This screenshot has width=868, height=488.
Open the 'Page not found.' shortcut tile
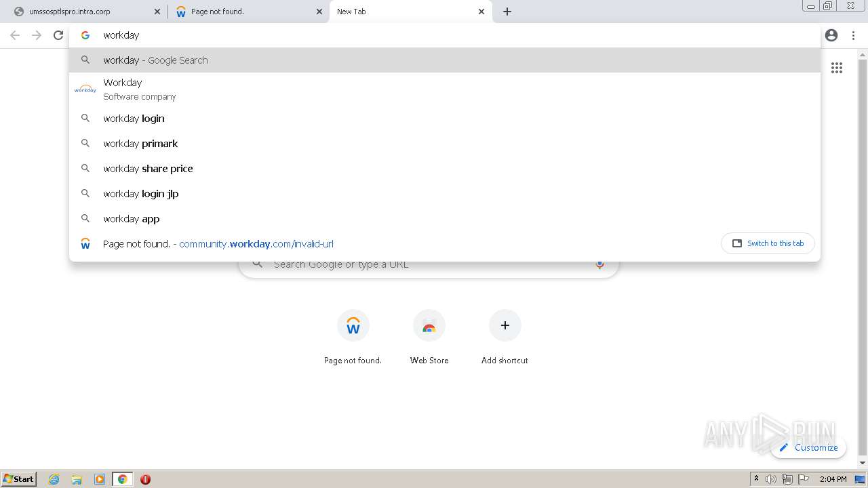[353, 338]
